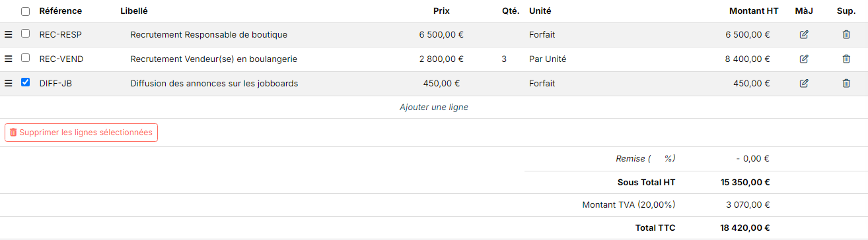Click Supprimer les lignes sélectionnées button
This screenshot has height=240, width=868.
pos(81,133)
